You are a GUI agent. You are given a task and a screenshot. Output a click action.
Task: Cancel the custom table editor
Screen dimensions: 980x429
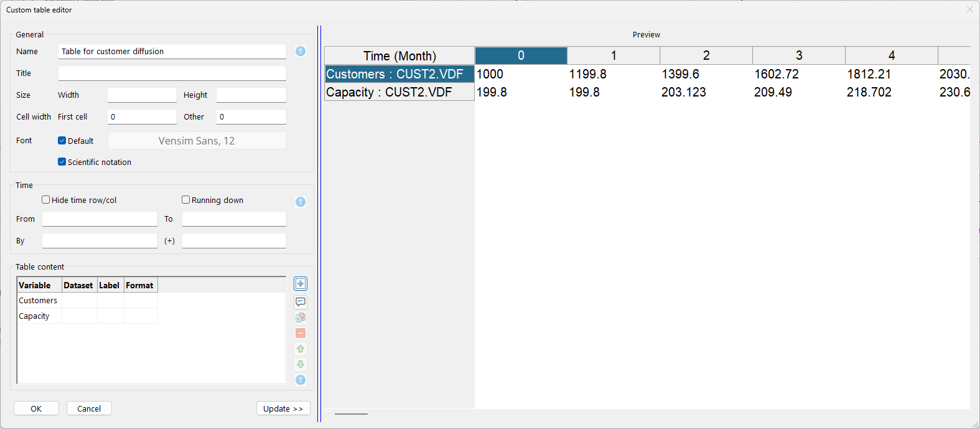click(x=89, y=408)
